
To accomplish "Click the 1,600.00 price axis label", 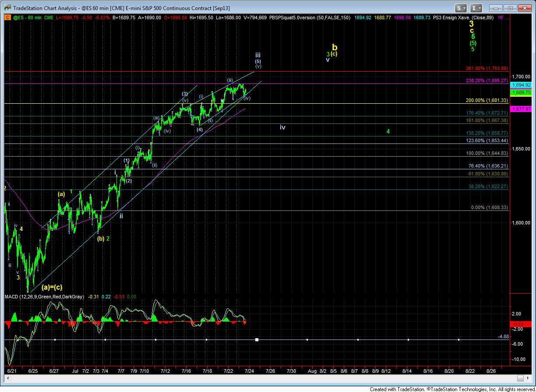I will (x=522, y=223).
